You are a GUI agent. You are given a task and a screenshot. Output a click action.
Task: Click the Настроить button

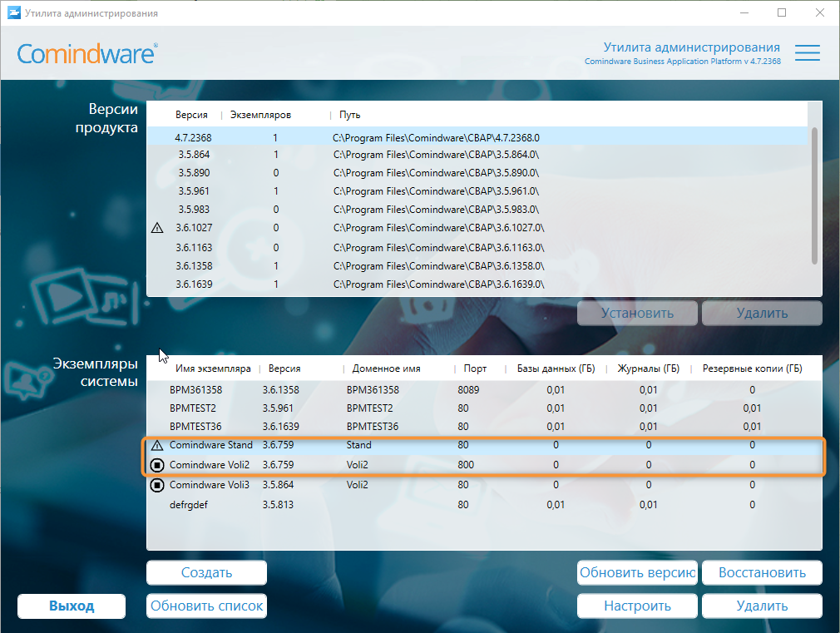coord(637,606)
